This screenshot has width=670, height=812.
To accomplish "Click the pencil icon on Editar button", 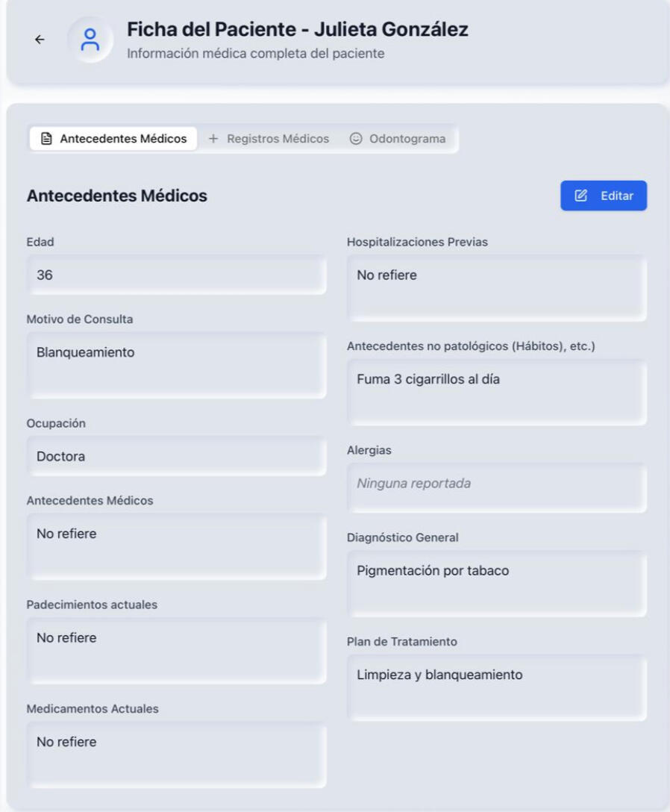I will click(x=581, y=196).
